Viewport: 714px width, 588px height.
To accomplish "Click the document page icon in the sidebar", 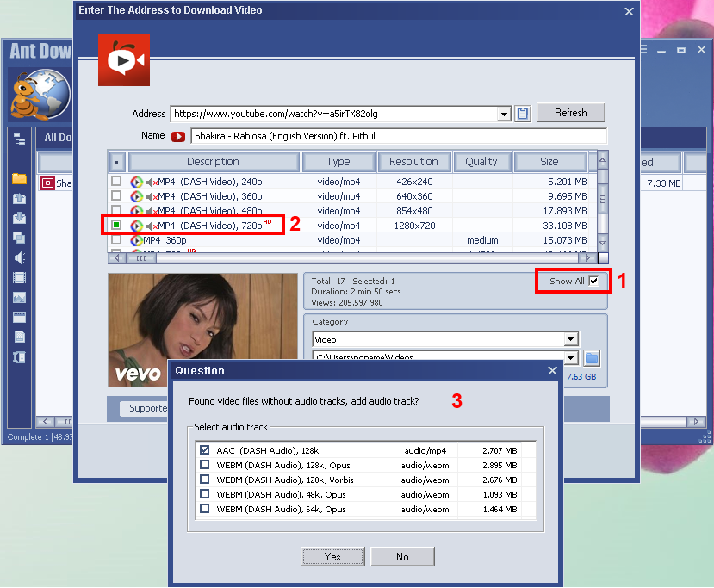I will [19, 337].
